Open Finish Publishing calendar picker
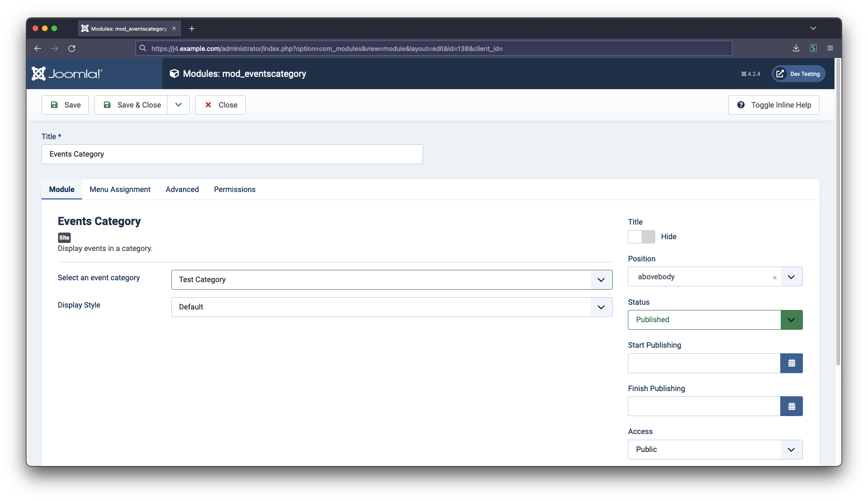Image resolution: width=868 pixels, height=501 pixels. 791,406
